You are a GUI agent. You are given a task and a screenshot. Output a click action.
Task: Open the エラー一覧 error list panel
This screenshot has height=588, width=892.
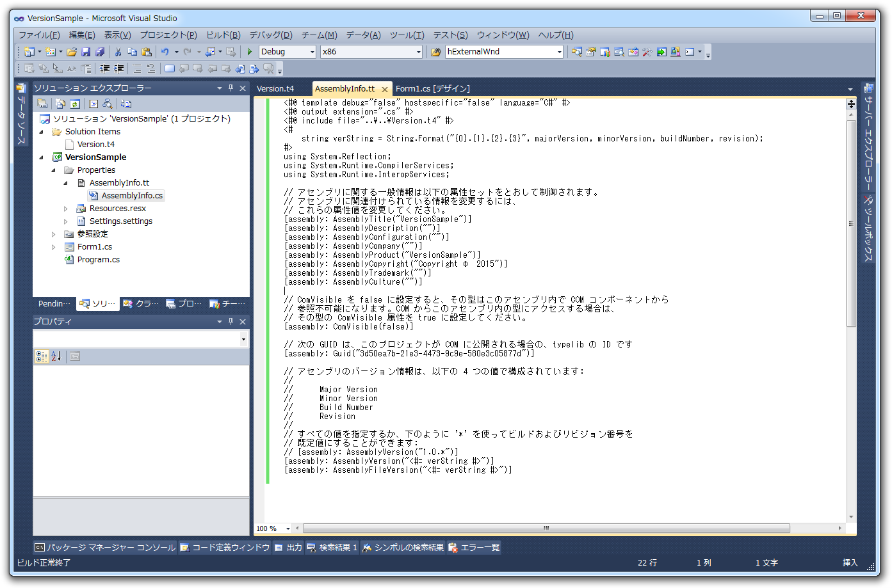point(474,548)
